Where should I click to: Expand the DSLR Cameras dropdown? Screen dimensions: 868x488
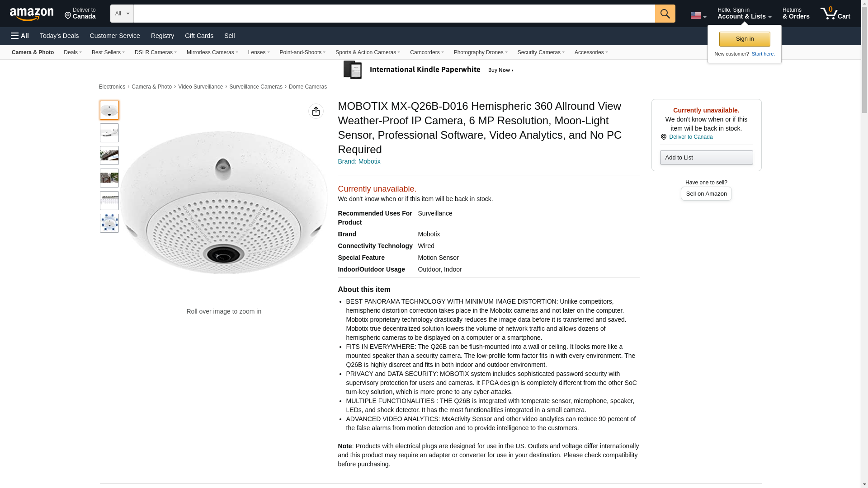[x=156, y=52]
